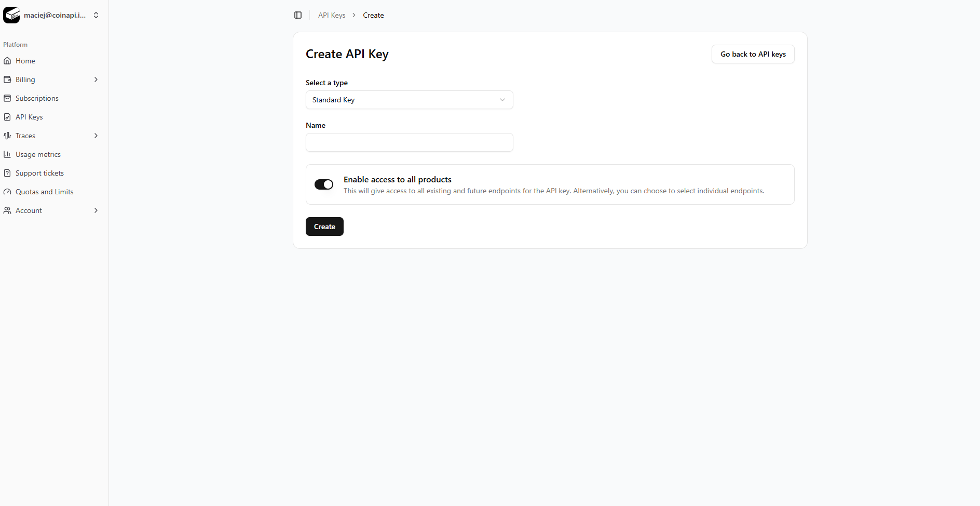Image resolution: width=980 pixels, height=506 pixels.
Task: Expand the Billing submenu chevron
Action: coord(96,79)
